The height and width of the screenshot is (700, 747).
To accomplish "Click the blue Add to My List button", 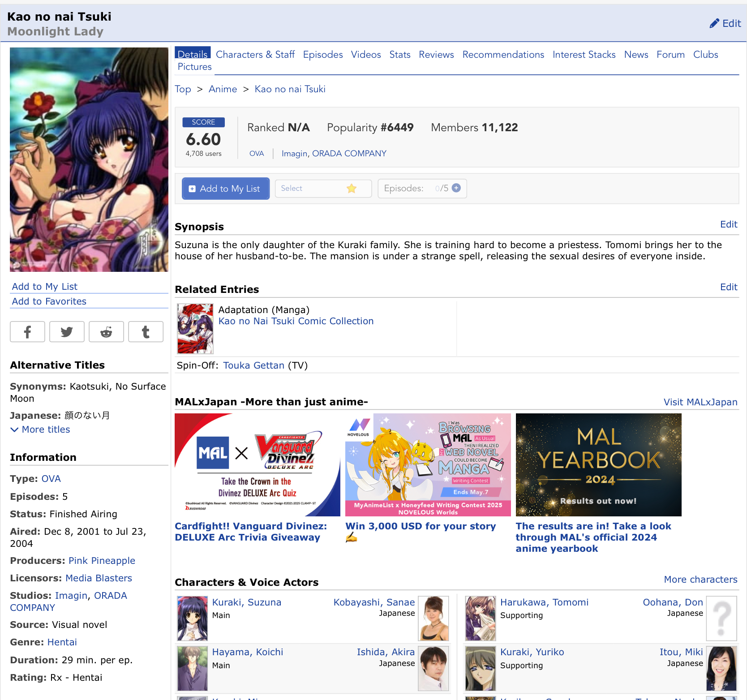I will pos(226,189).
